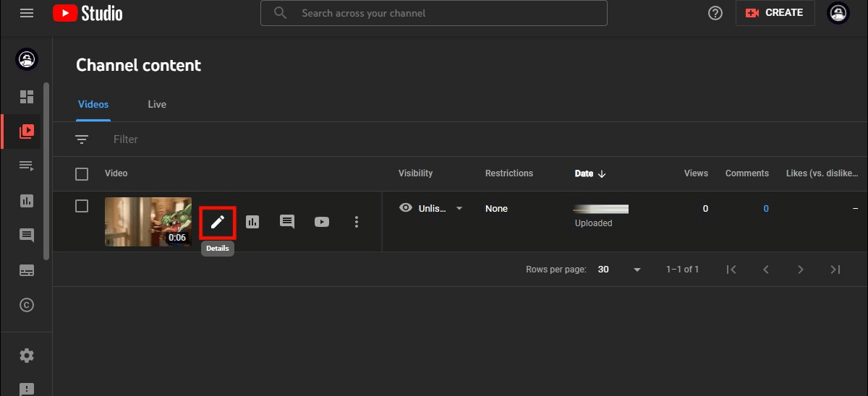Go to Dashboard in the sidebar
The width and height of the screenshot is (868, 396).
tap(27, 97)
